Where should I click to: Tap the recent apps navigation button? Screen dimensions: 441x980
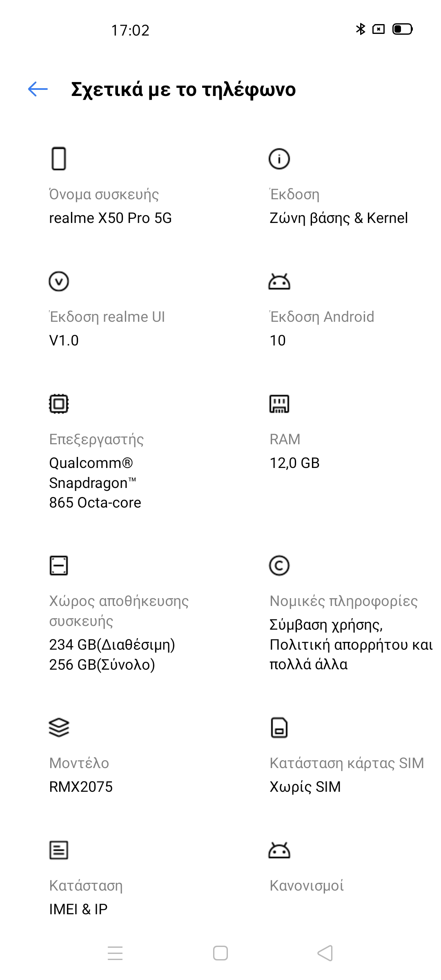click(x=115, y=953)
